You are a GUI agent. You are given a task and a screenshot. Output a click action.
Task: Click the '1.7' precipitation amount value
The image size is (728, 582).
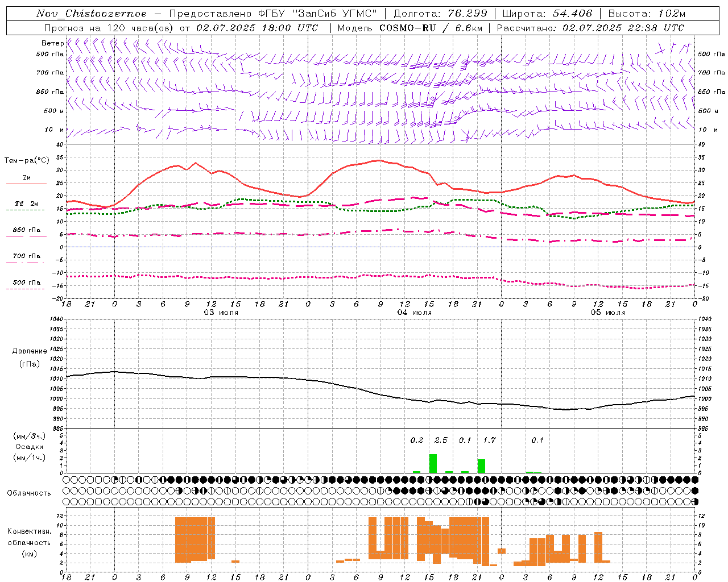[489, 440]
